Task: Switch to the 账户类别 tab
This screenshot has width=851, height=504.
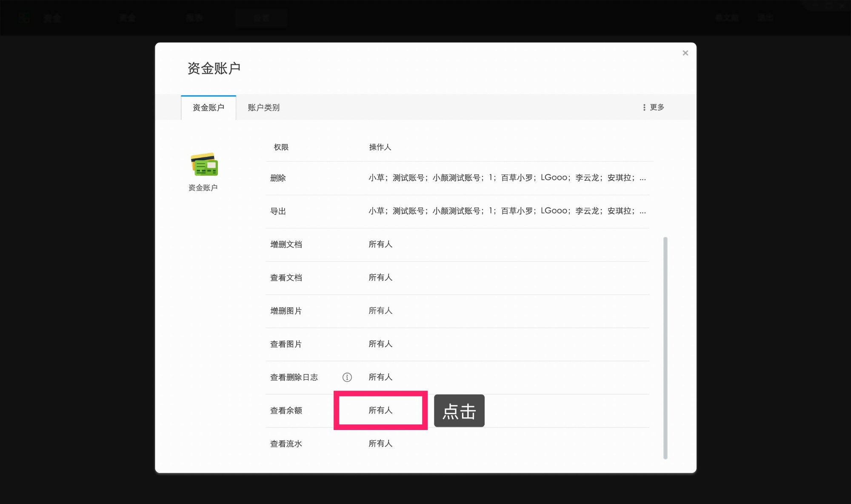Action: pyautogui.click(x=263, y=108)
